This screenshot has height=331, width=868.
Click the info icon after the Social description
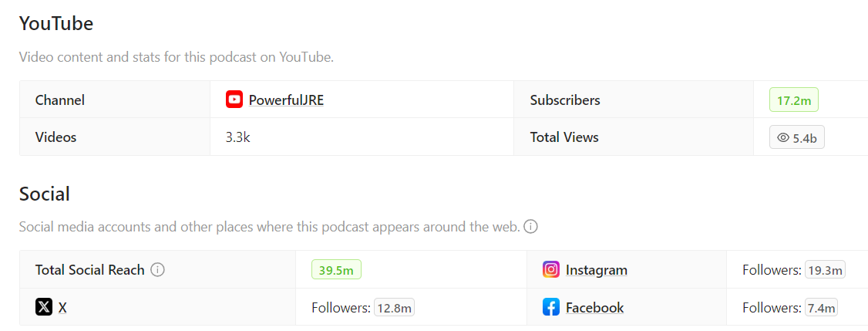point(530,227)
